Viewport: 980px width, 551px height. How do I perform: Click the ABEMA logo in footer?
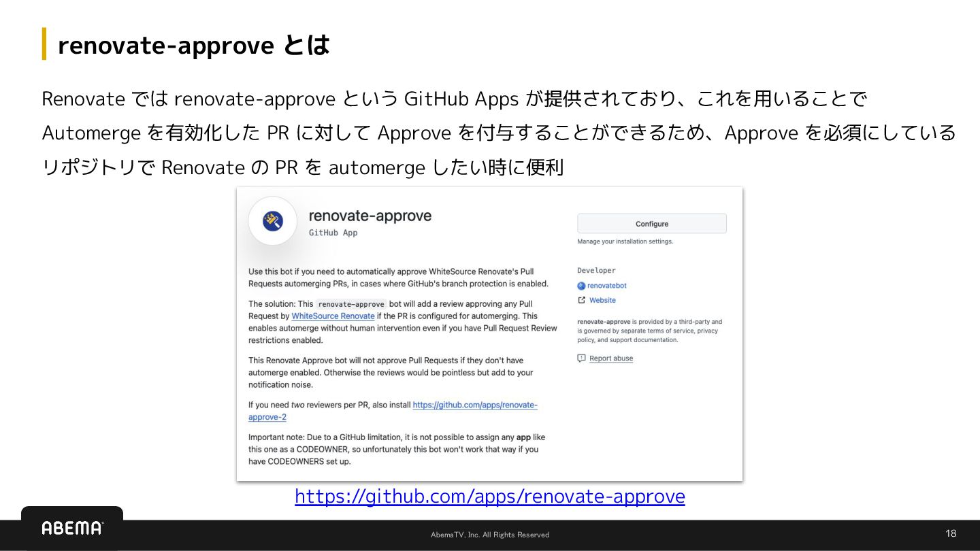click(x=72, y=528)
